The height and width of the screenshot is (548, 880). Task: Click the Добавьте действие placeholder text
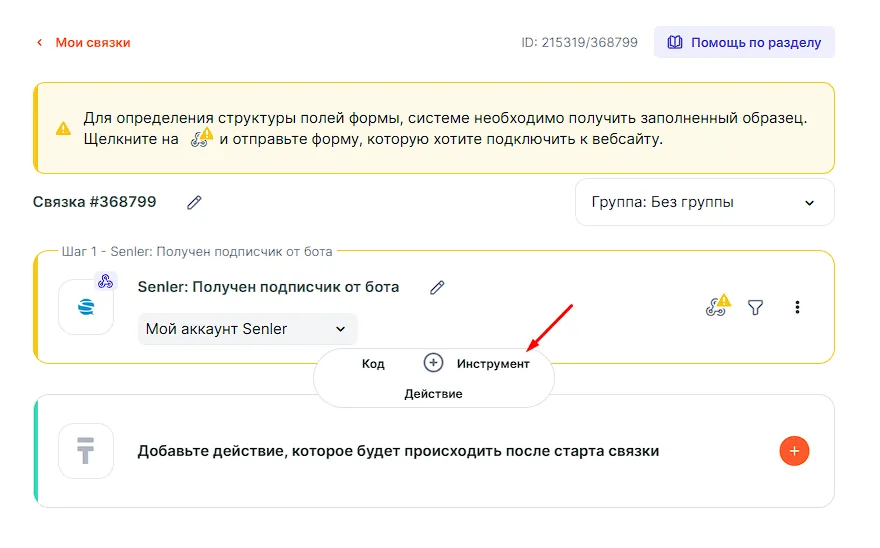[398, 451]
